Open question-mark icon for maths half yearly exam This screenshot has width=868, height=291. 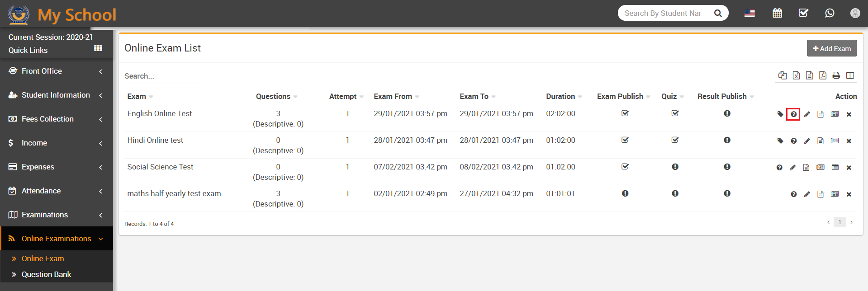pyautogui.click(x=793, y=194)
